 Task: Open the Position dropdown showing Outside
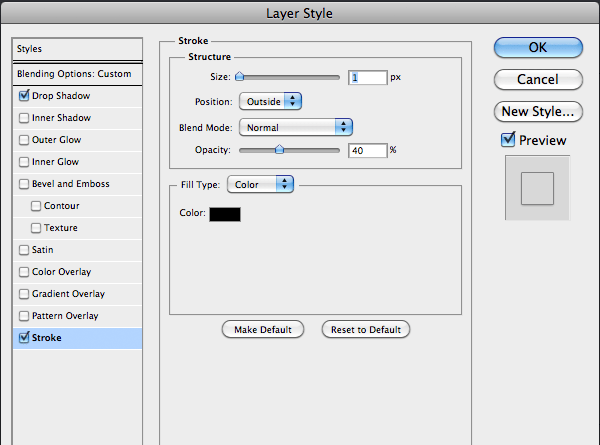(x=270, y=101)
